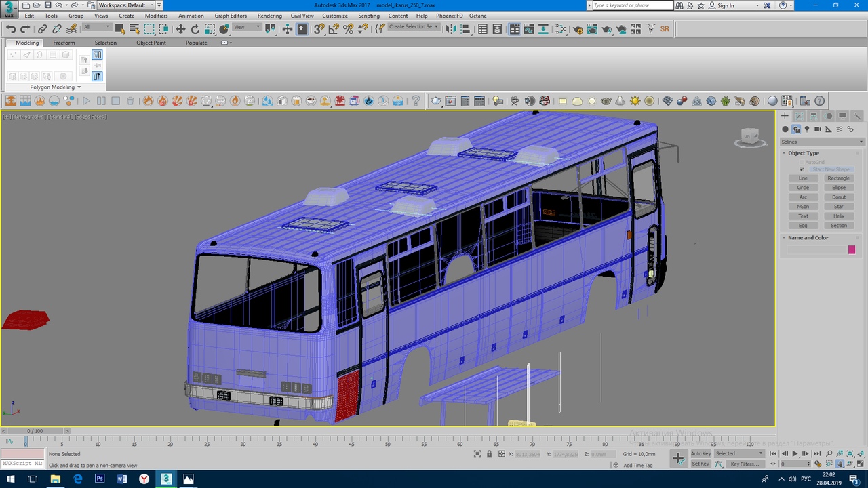The image size is (868, 488).
Task: Open the Workspace: Default dropdown
Action: pos(130,5)
